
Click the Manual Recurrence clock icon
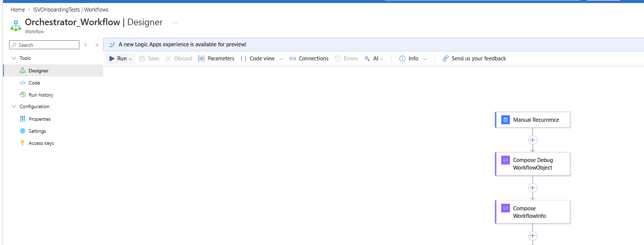(x=505, y=120)
